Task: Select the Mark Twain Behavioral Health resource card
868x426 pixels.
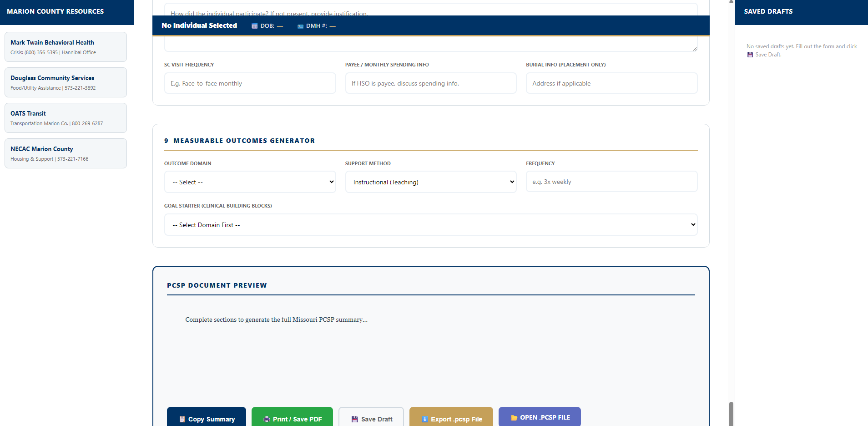Action: (66, 47)
